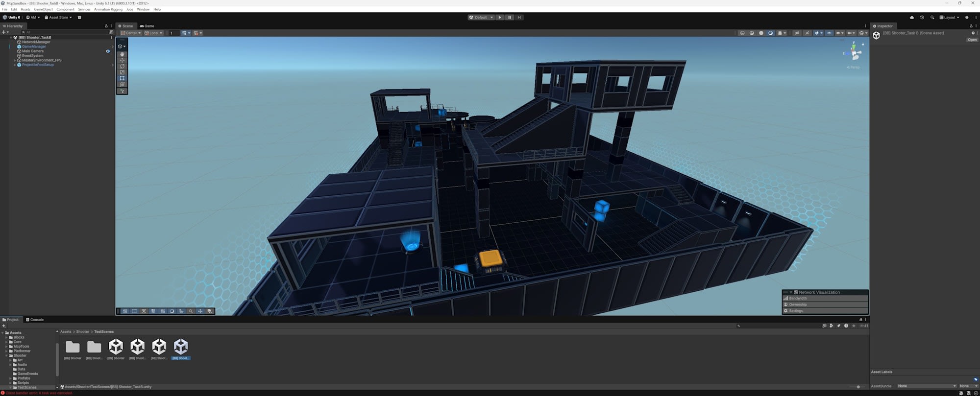
Task: Open the Default play mode dropdown
Action: click(x=481, y=18)
